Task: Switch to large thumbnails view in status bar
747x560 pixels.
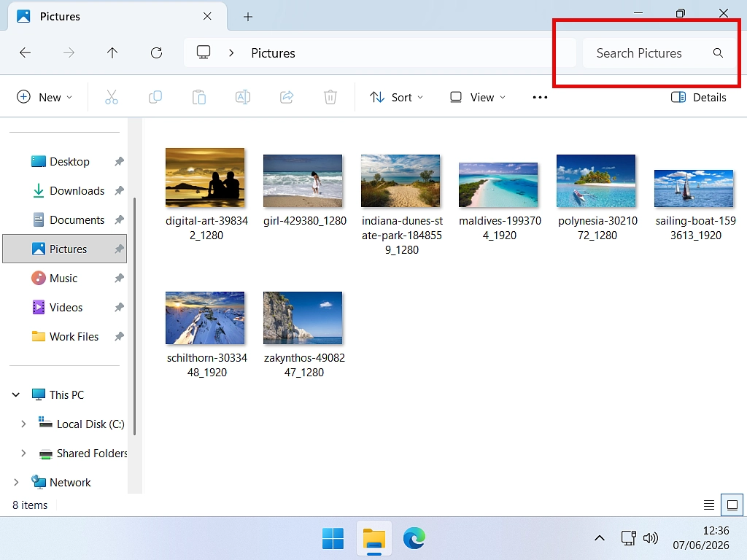Action: (732, 505)
